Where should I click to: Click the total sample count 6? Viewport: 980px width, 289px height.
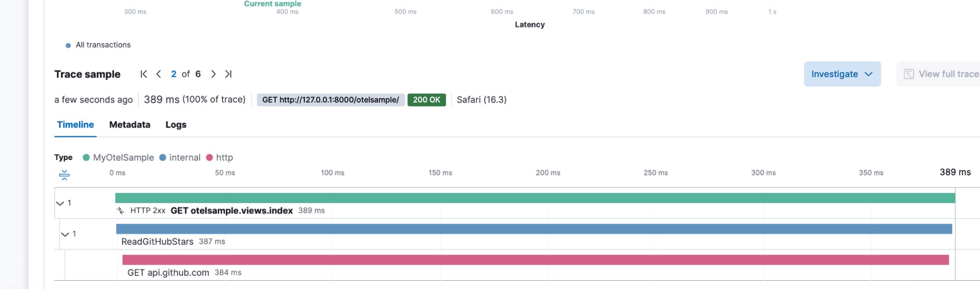pyautogui.click(x=198, y=74)
